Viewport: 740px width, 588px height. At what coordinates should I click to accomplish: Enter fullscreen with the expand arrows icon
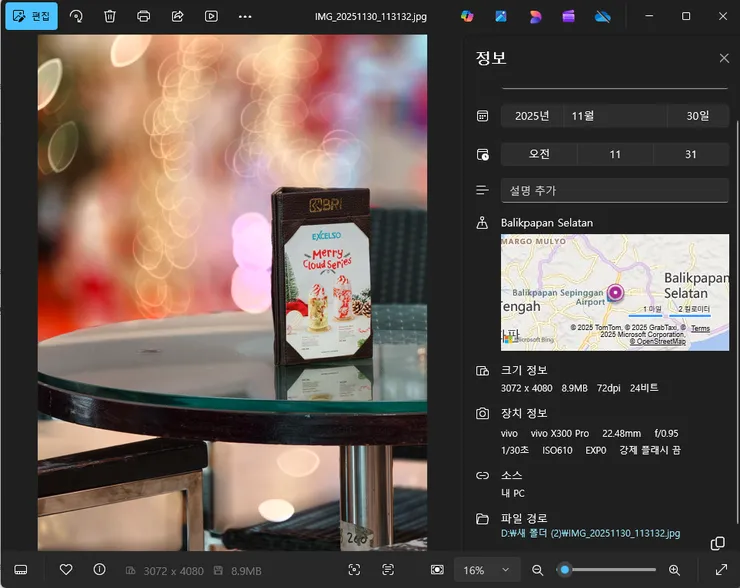(721, 570)
